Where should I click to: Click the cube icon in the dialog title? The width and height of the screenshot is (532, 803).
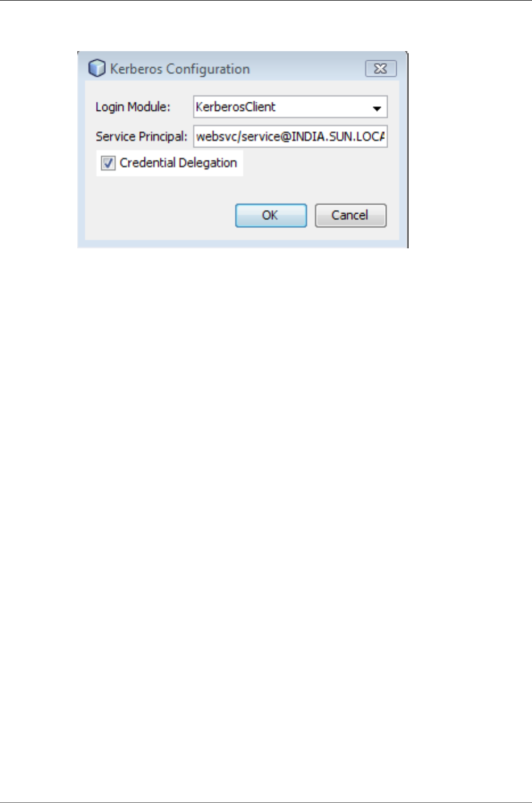pyautogui.click(x=97, y=68)
